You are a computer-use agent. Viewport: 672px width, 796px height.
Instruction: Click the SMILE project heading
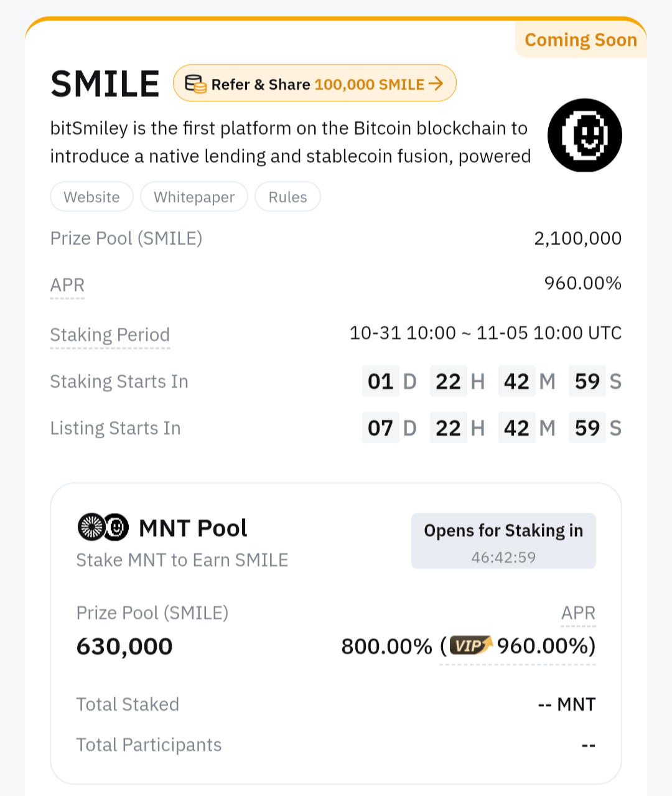click(x=105, y=84)
